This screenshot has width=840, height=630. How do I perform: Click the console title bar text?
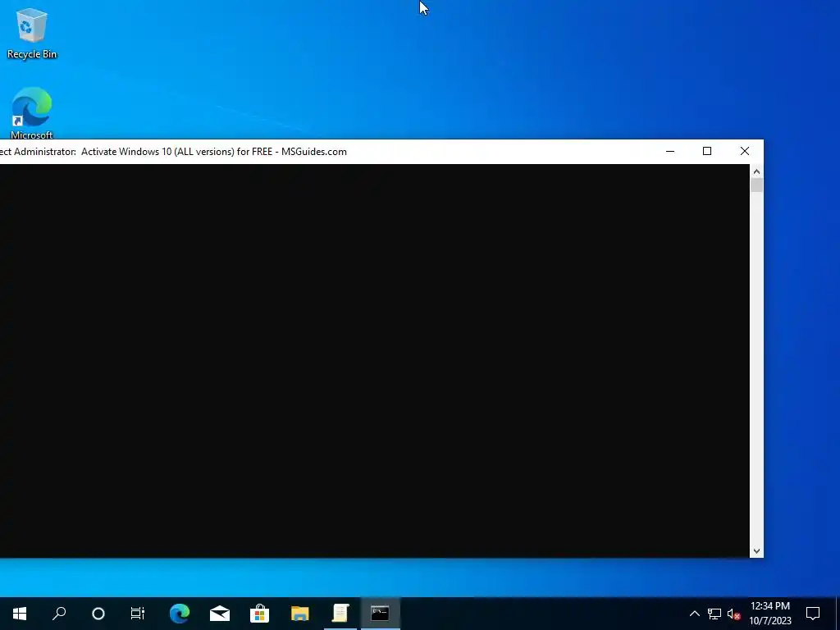pos(174,152)
